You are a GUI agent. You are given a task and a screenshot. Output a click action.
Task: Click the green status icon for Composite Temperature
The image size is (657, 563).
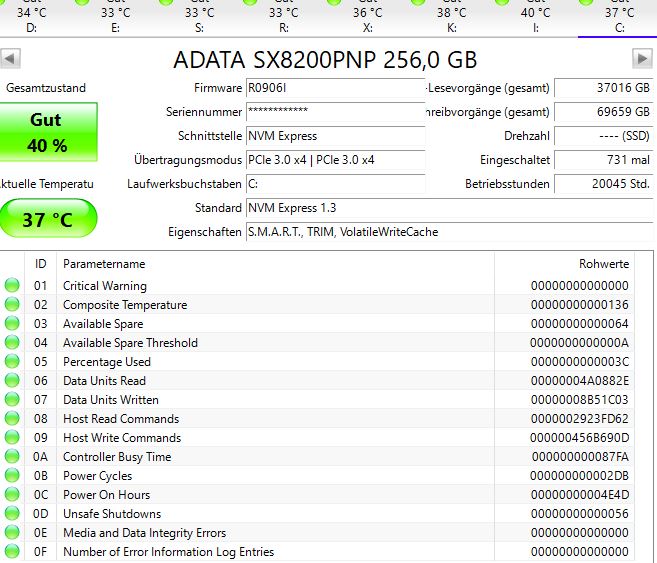pyautogui.click(x=12, y=304)
